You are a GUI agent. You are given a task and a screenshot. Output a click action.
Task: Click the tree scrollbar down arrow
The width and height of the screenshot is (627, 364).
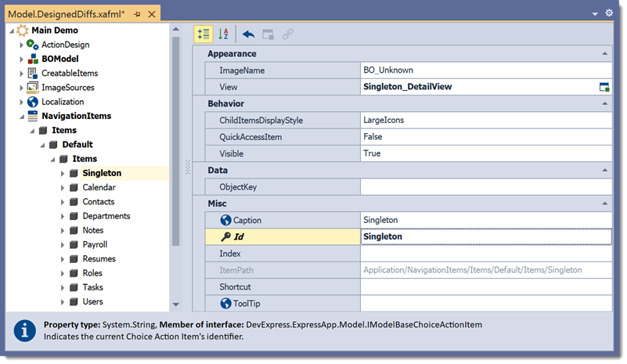click(x=176, y=305)
